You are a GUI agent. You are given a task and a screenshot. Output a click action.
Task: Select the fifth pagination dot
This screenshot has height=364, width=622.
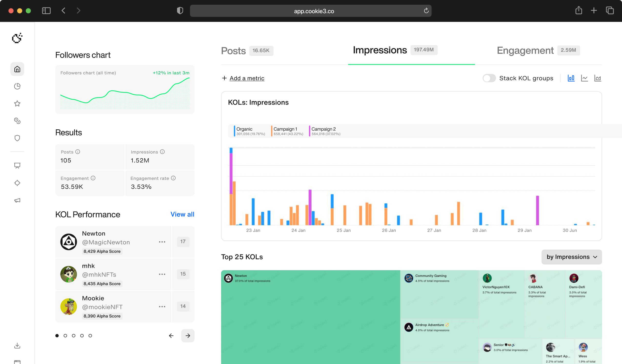pyautogui.click(x=90, y=336)
